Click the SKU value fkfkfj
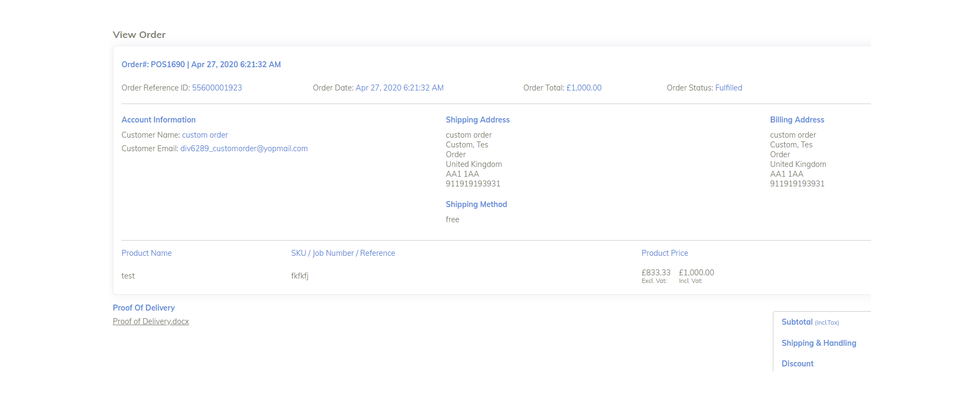This screenshot has height=400, width=980. click(299, 276)
